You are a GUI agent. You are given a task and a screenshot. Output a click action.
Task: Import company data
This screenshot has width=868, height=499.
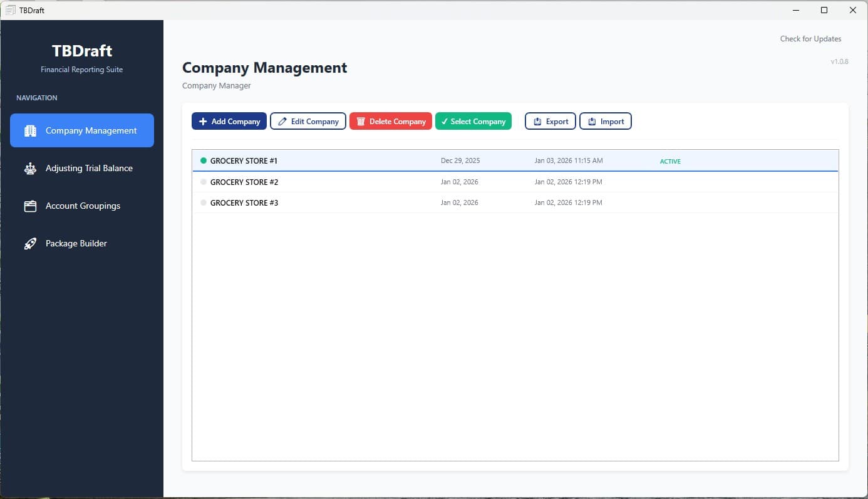point(606,121)
